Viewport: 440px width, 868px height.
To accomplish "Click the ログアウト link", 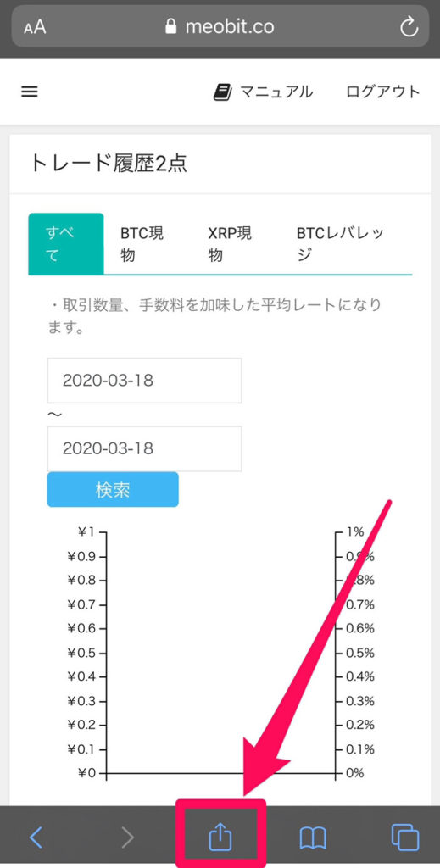I will tap(383, 92).
